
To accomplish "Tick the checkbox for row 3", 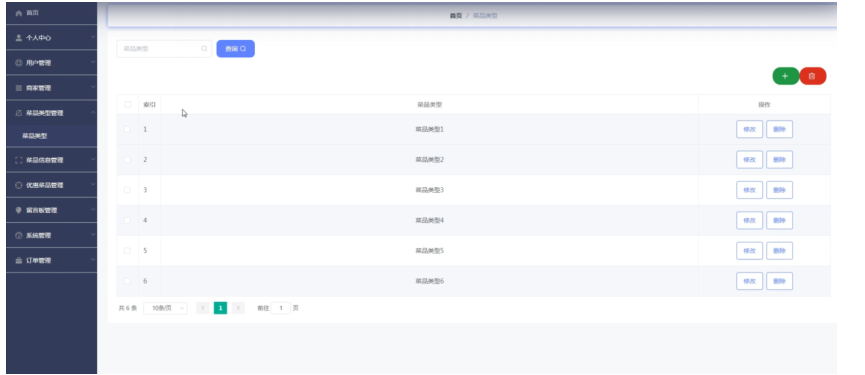I will pos(127,190).
